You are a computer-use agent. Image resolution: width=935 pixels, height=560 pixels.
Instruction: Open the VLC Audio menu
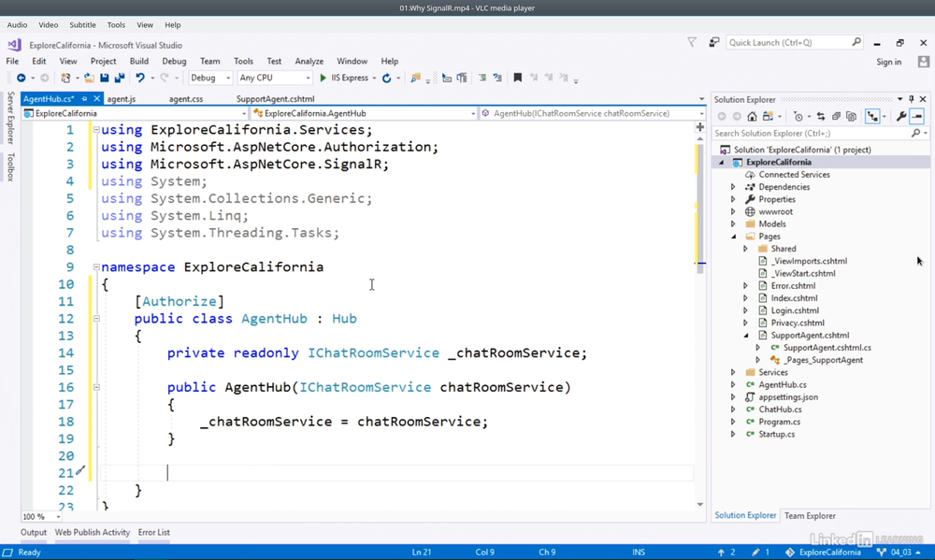click(17, 25)
